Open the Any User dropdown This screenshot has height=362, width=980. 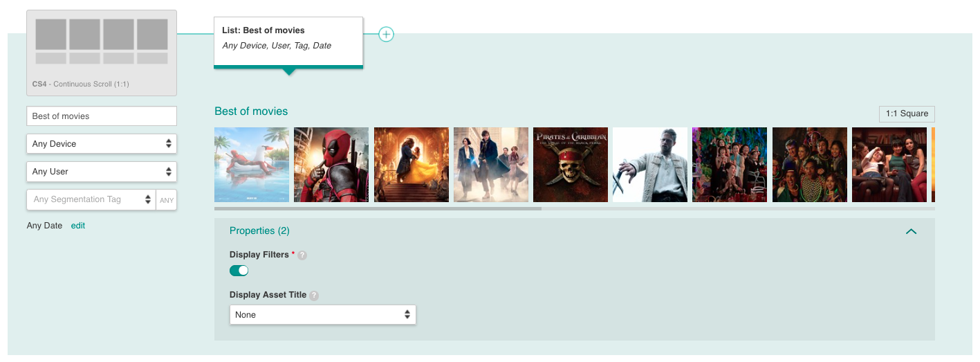click(x=102, y=172)
